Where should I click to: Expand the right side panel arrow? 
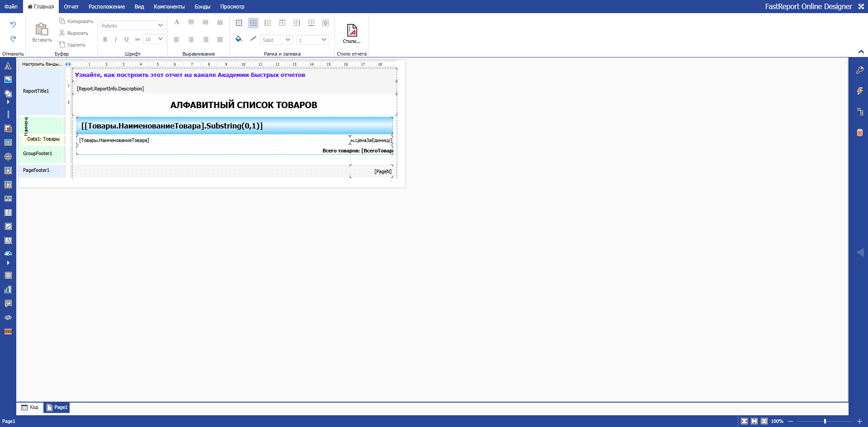point(860,252)
